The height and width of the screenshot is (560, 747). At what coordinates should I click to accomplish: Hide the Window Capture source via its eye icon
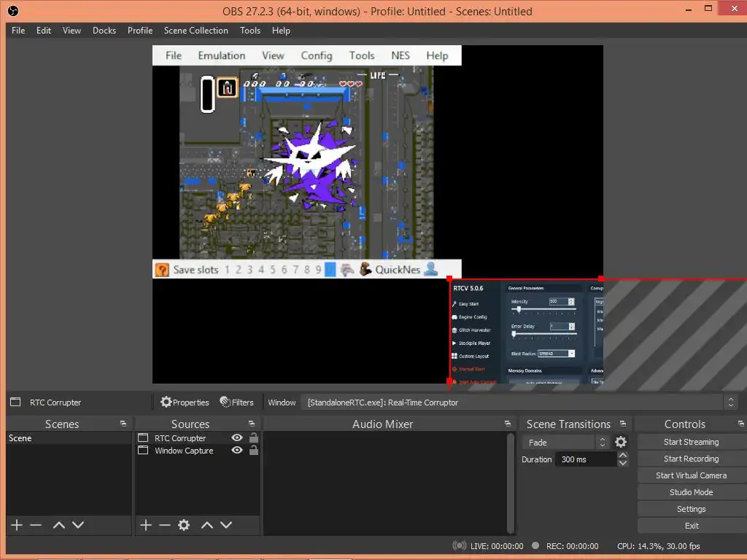click(x=237, y=450)
